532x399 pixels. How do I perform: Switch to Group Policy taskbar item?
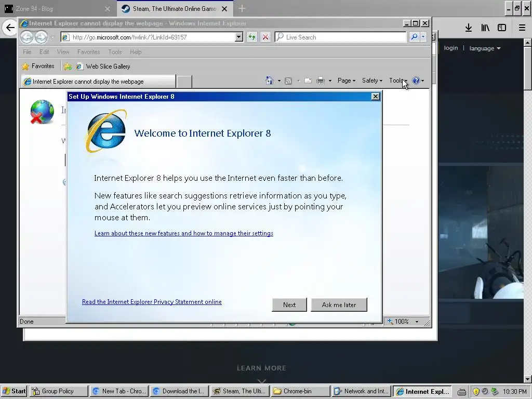click(58, 391)
